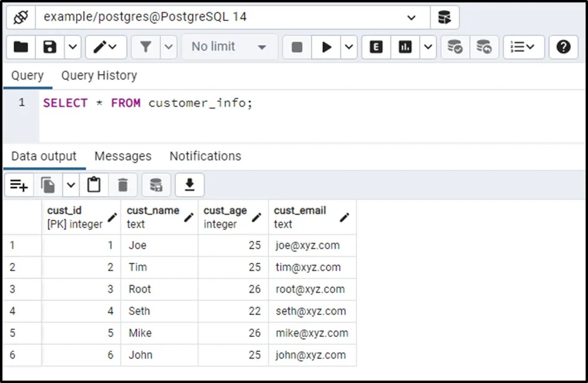Paste rows using the clipboard icon

tap(94, 185)
